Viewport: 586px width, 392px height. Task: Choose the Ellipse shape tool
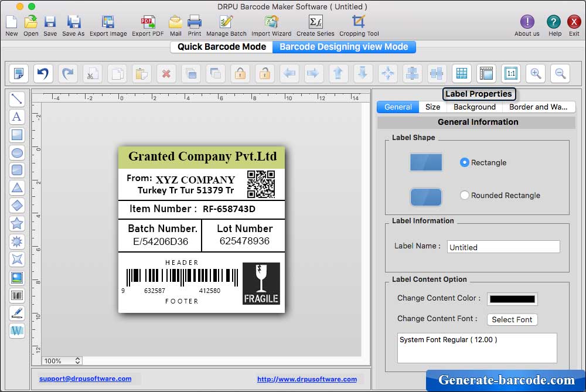[x=17, y=152]
